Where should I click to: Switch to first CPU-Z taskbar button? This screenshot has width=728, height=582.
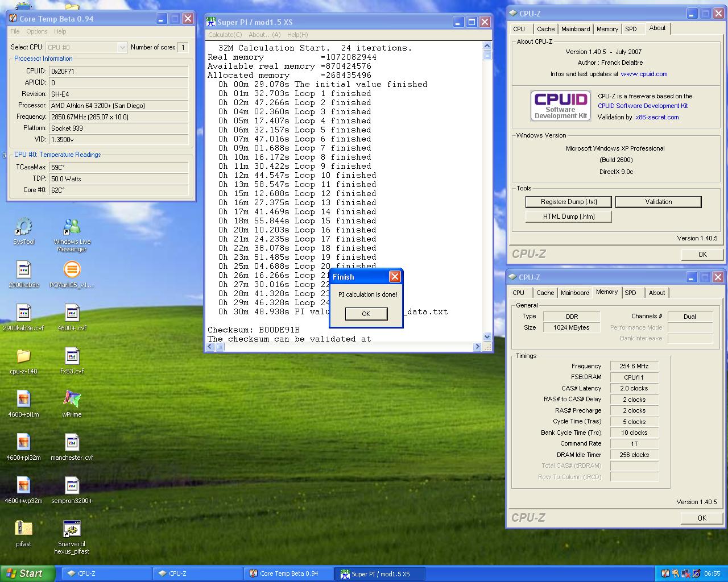pyautogui.click(x=107, y=573)
